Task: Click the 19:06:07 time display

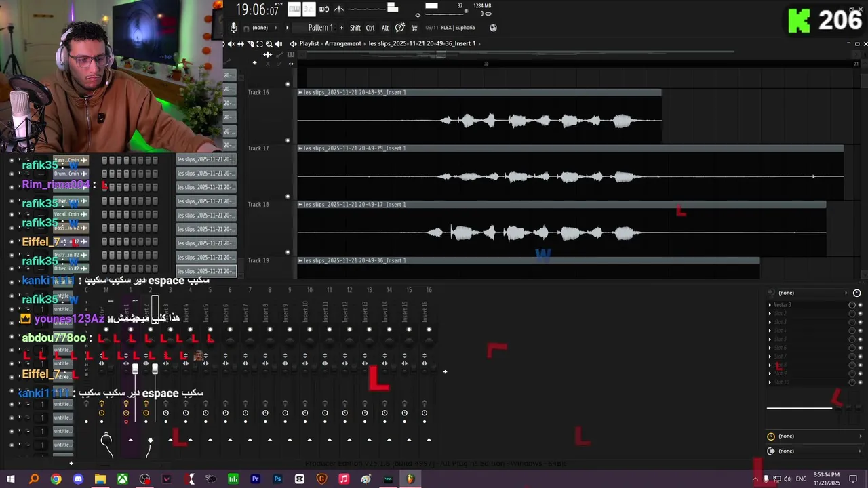Action: click(x=257, y=9)
